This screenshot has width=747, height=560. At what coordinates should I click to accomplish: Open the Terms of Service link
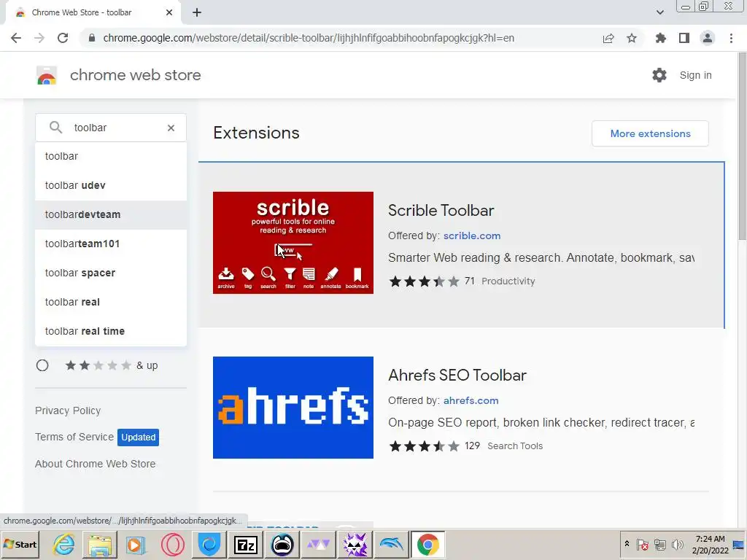point(74,437)
